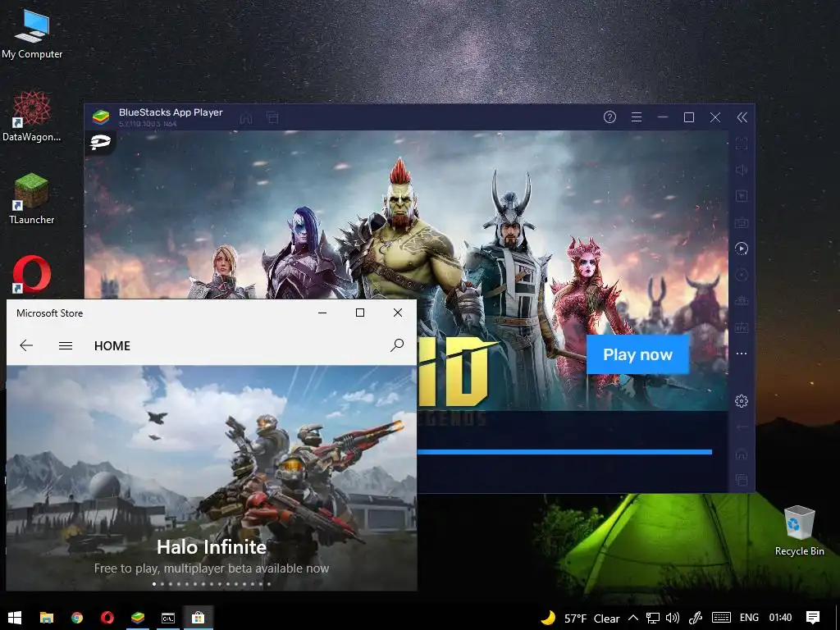This screenshot has height=630, width=840.
Task: Click the BlueStacks volume icon
Action: pyautogui.click(x=742, y=170)
